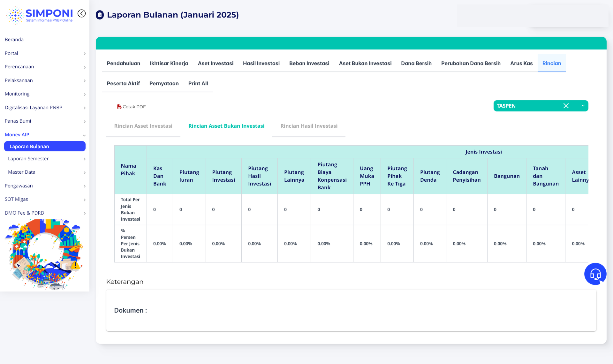Click the Uang Muka PPH header
613x364 pixels.
tap(367, 176)
